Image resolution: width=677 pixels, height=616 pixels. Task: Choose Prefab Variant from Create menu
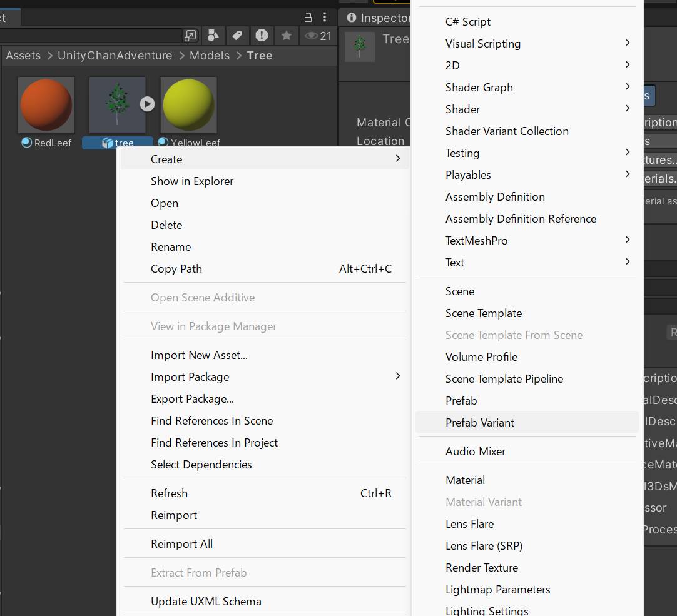480,423
